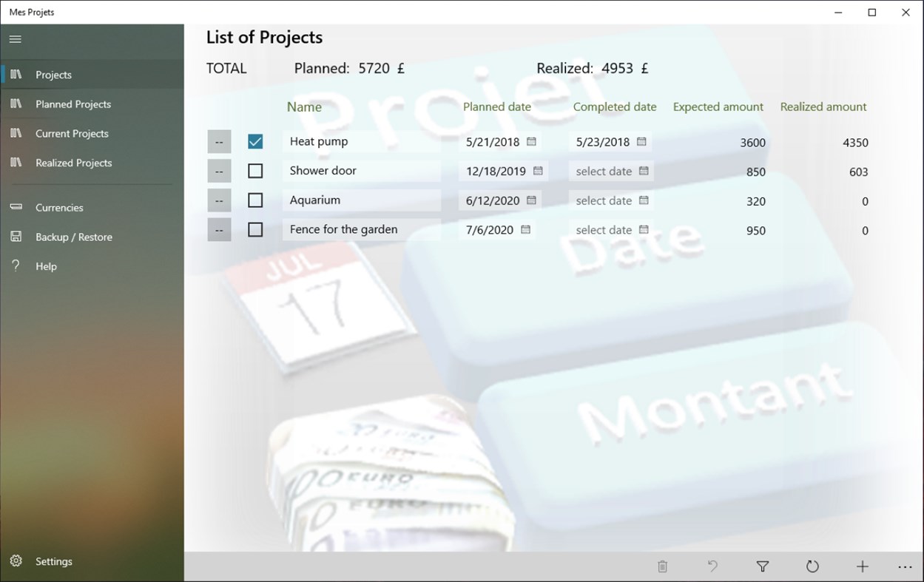This screenshot has width=924, height=582.
Task: Open the 'See more' ellipsis in bottom toolbar
Action: (904, 566)
